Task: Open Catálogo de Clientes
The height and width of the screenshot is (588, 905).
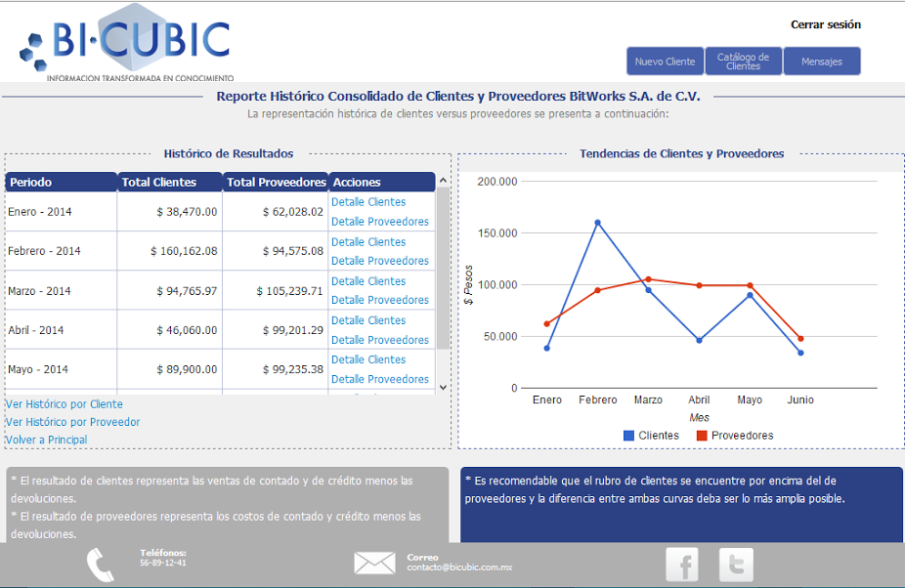Action: click(x=744, y=62)
